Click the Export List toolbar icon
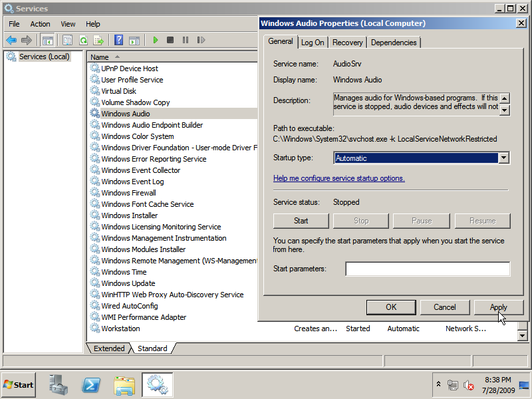 [x=98, y=41]
